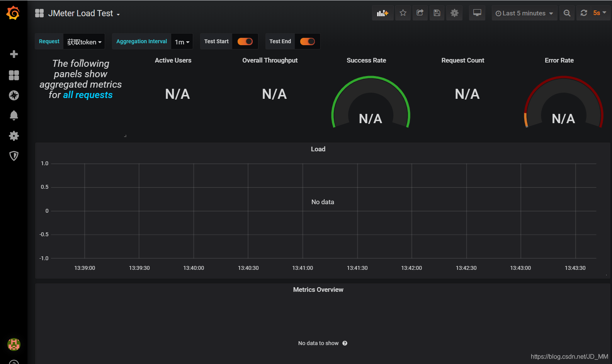The image size is (612, 364).
Task: Click the help icon beside No data to show
Action: tap(345, 343)
